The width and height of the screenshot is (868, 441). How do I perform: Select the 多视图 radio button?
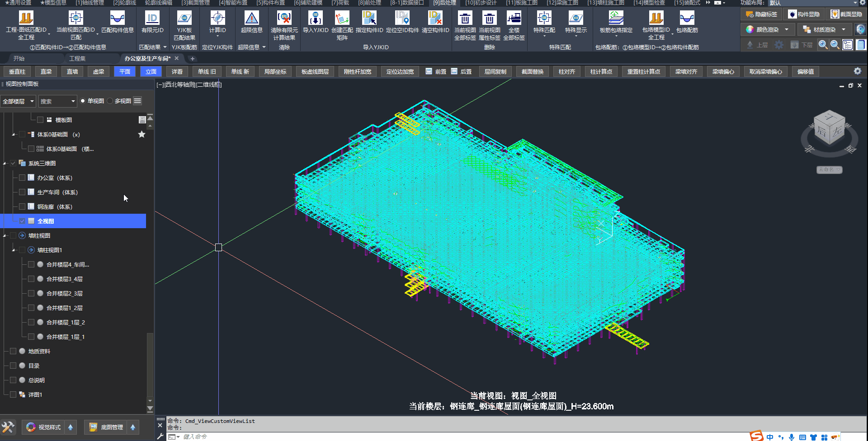click(110, 101)
